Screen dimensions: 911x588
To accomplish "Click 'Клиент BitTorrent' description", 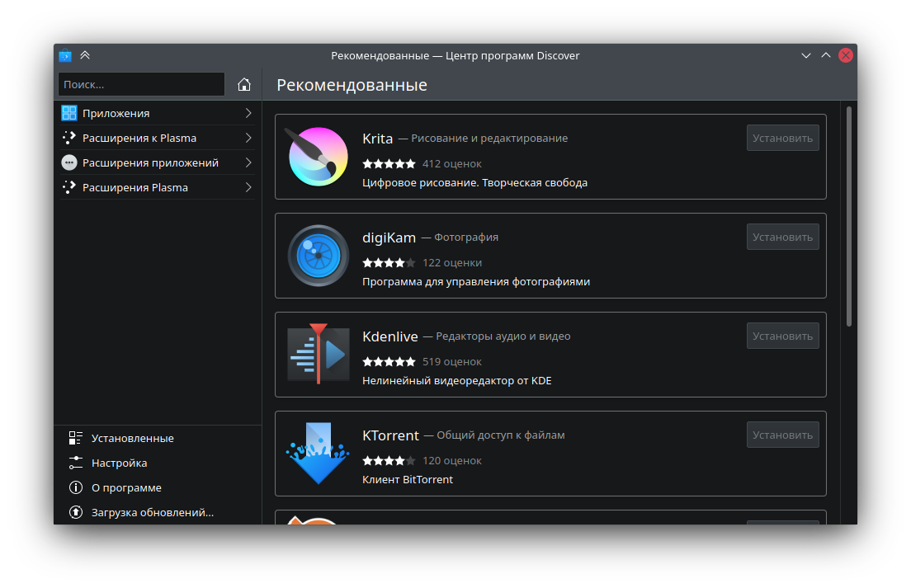I will point(408,479).
